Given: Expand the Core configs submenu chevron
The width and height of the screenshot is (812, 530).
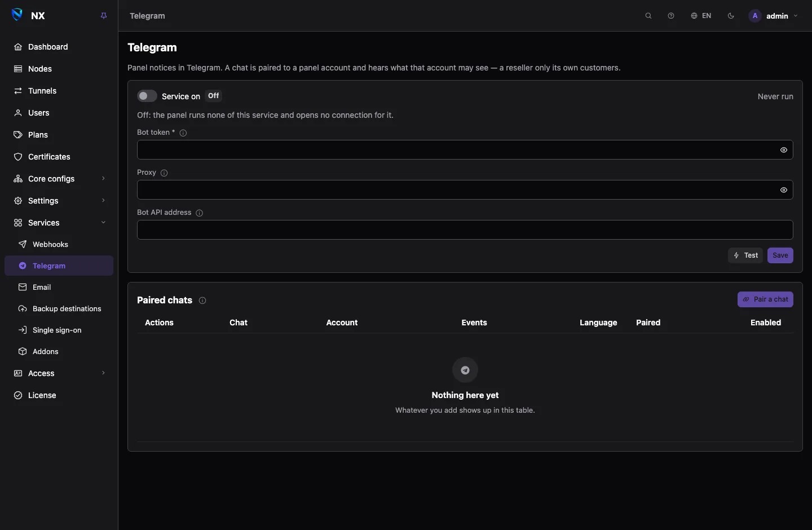Looking at the screenshot, I should click(x=103, y=179).
